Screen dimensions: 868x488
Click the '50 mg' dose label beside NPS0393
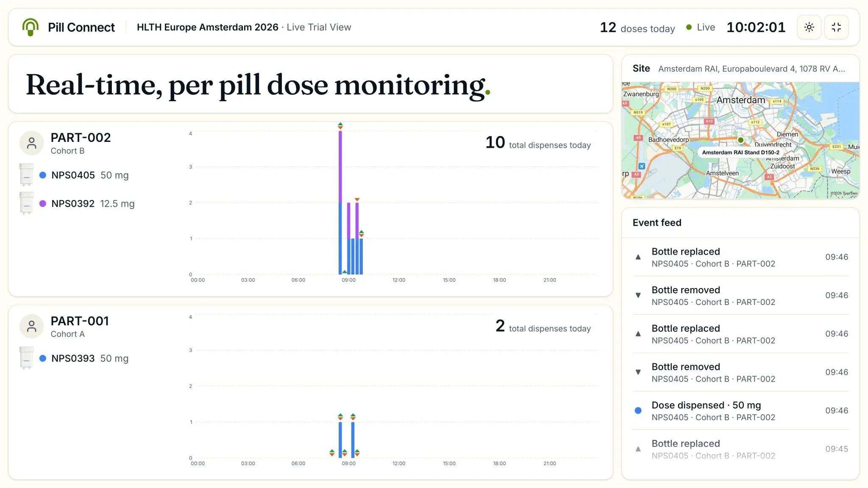click(x=114, y=358)
